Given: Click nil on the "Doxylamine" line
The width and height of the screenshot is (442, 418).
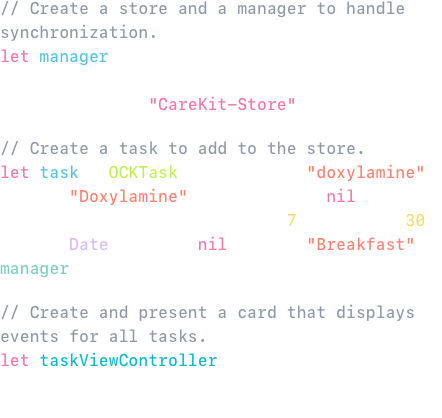Looking at the screenshot, I should click(x=341, y=197).
